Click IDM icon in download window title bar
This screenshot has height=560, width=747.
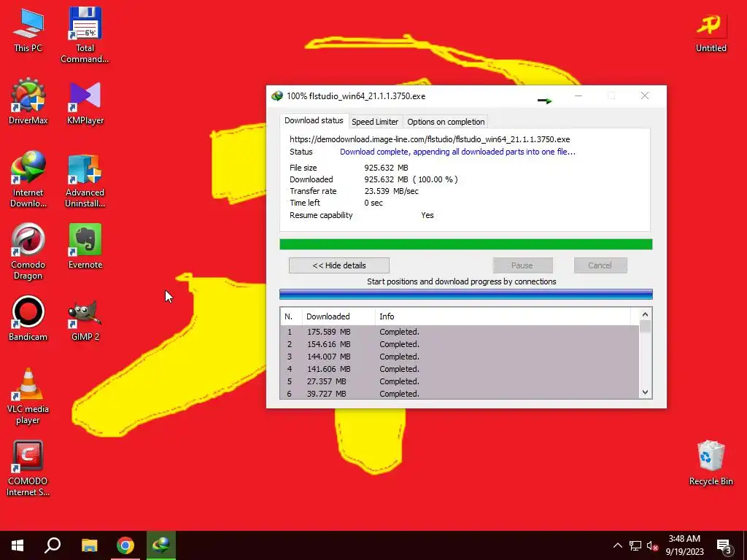pos(276,96)
